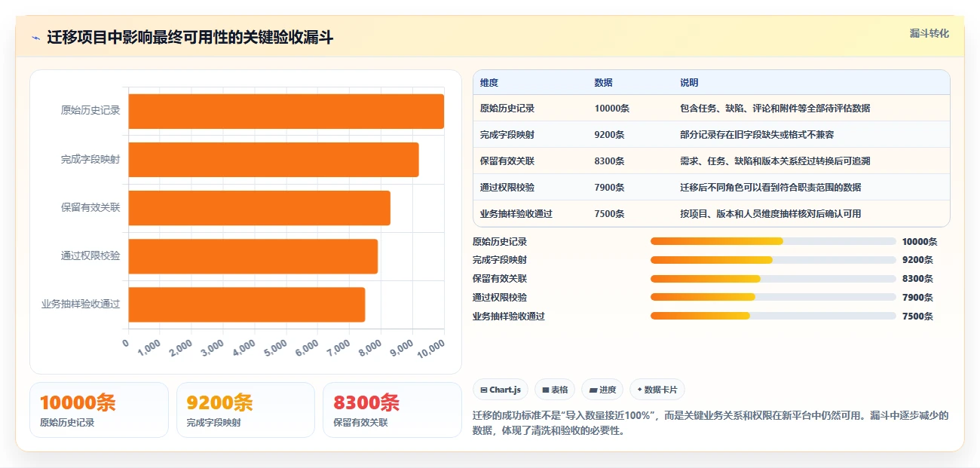Click the summary paragraph starting 迁移的成功标准
The image size is (980, 468).
[x=710, y=424]
